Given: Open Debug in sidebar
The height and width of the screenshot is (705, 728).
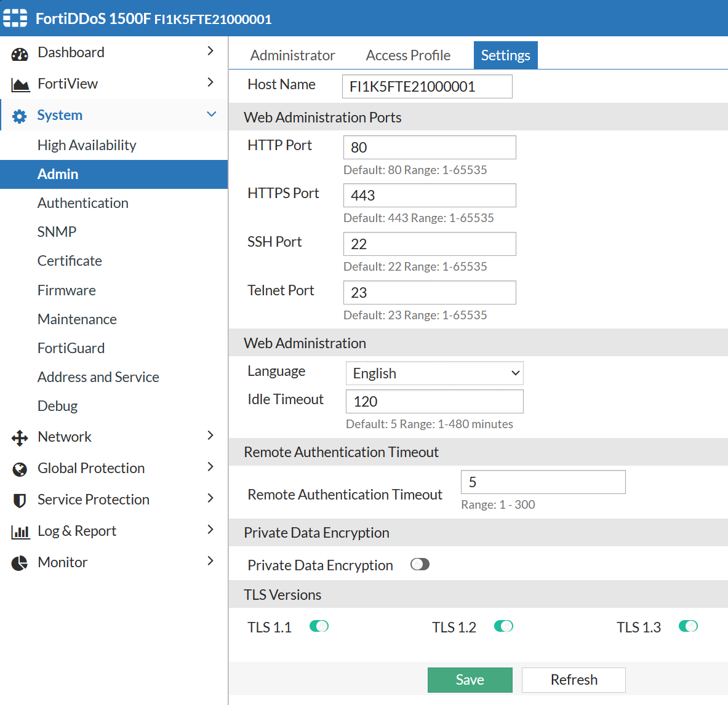Looking at the screenshot, I should pos(57,405).
